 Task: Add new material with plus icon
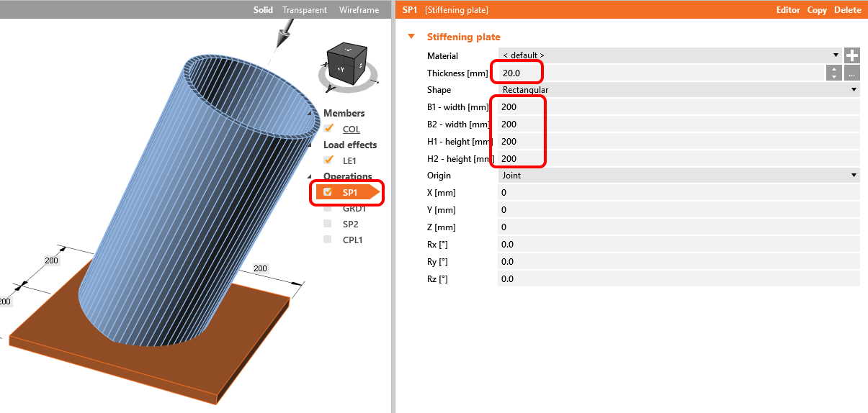coord(852,55)
